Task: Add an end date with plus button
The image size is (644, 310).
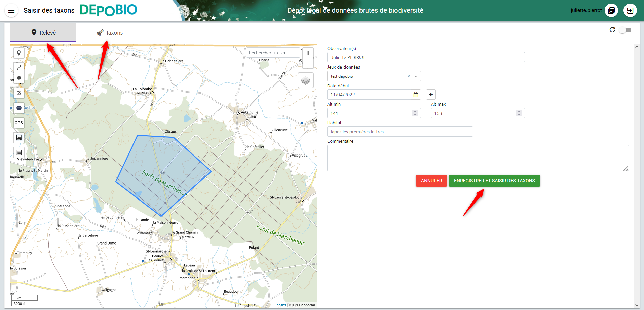Action: pos(431,95)
